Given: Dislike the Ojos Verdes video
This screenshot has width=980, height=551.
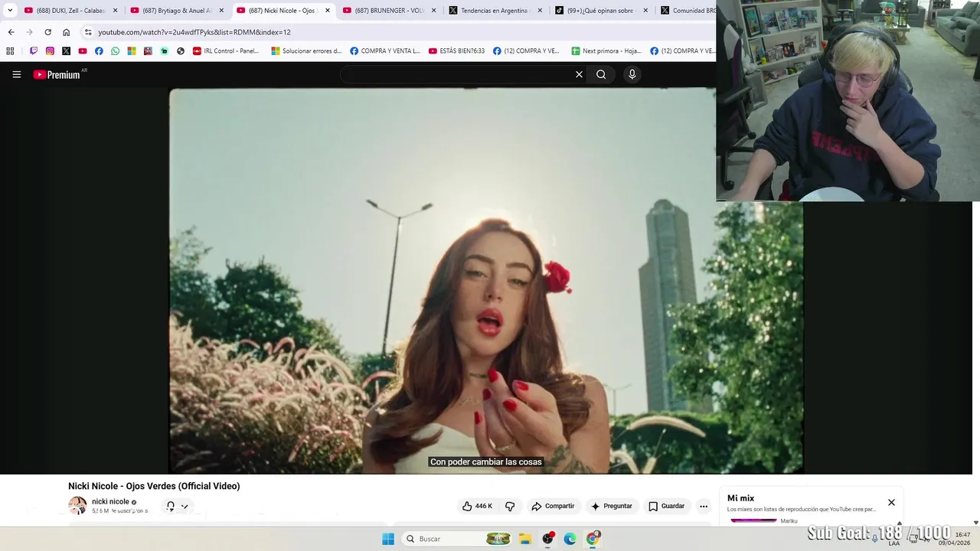Looking at the screenshot, I should (510, 506).
